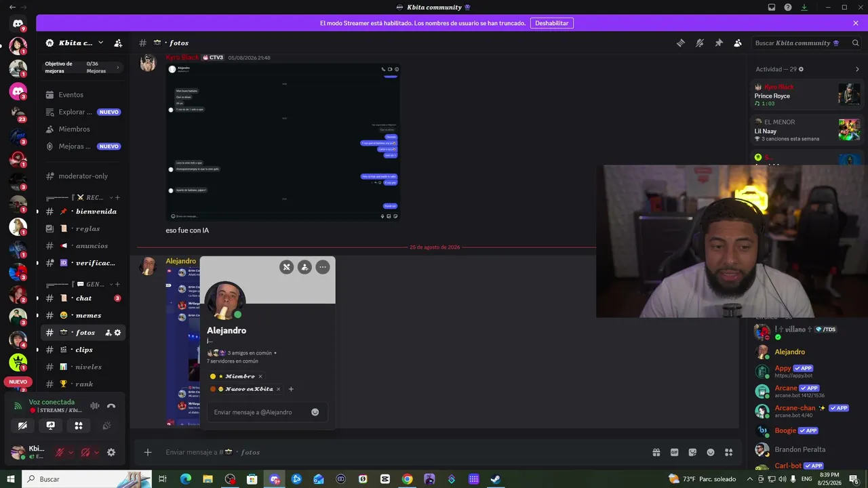This screenshot has width=868, height=488.
Task: Share your screen from voice panel
Action: coord(51,426)
